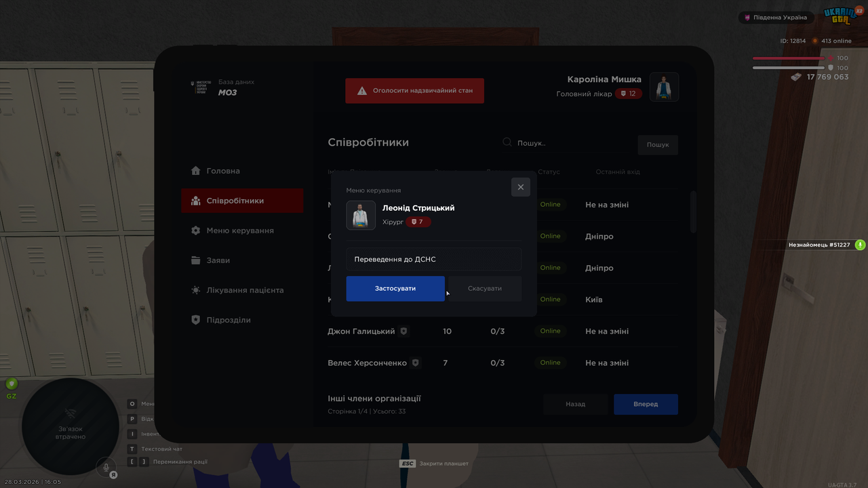Viewport: 868px width, 488px height.
Task: Cancel the dialog with Скасувати
Action: click(x=485, y=288)
